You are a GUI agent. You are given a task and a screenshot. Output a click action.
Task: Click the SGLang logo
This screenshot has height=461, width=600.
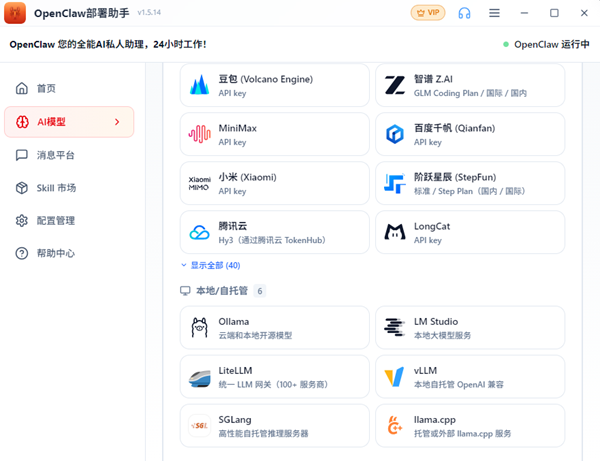pyautogui.click(x=199, y=426)
